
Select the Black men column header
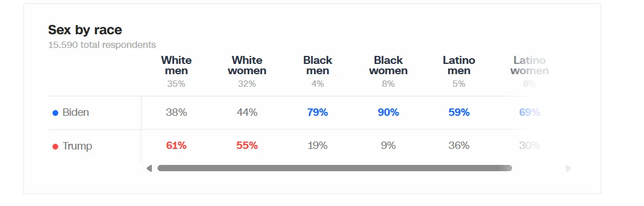[x=317, y=65]
